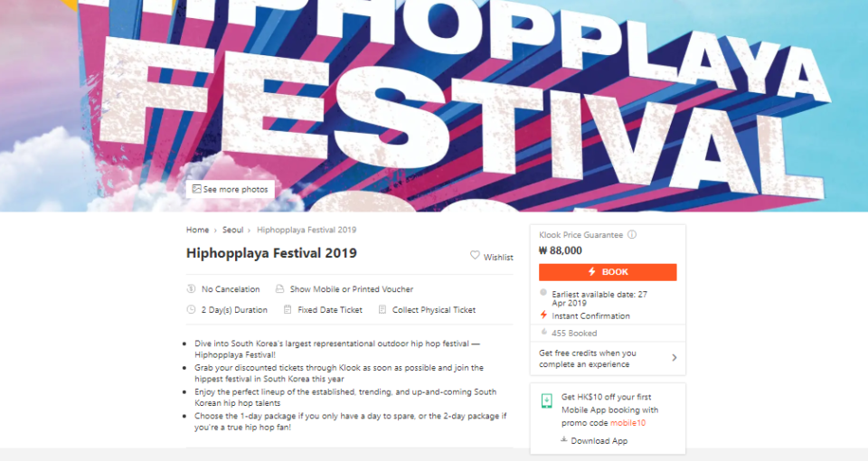Viewport: 868px width, 461px height.
Task: Click the clock icon beside 2 Day(s) Duration
Action: [x=191, y=310]
